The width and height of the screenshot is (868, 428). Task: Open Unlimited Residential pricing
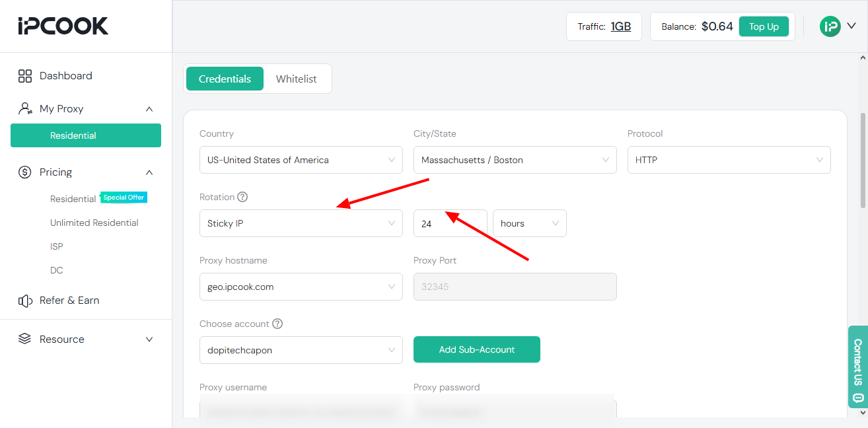[x=94, y=223]
